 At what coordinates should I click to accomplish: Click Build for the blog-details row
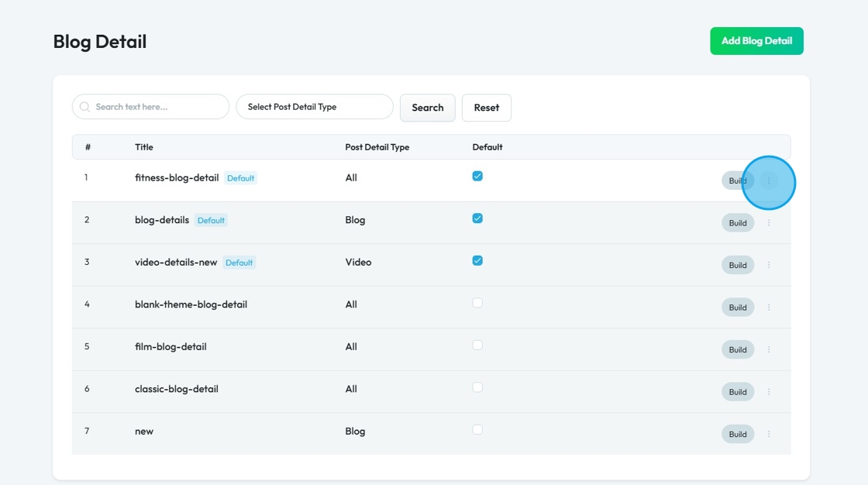tap(737, 223)
